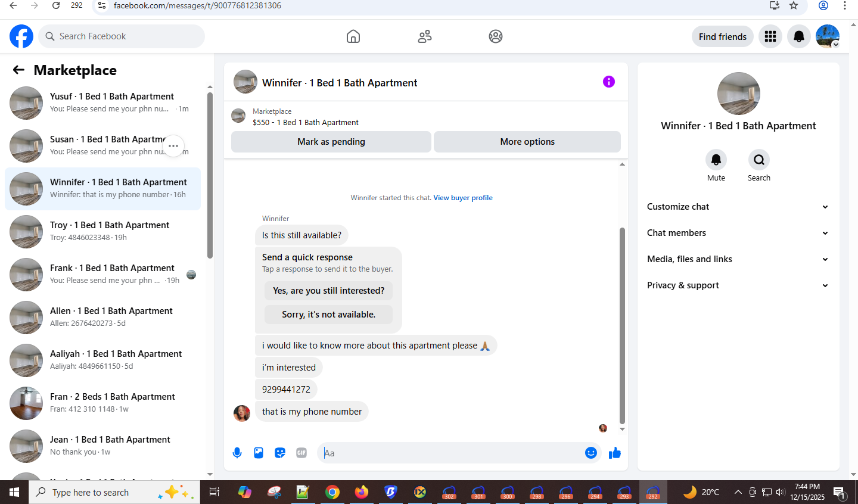This screenshot has width=858, height=504.
Task: Open the $550 - 1 Bed 1 Bath Apartment listing
Action: click(306, 122)
